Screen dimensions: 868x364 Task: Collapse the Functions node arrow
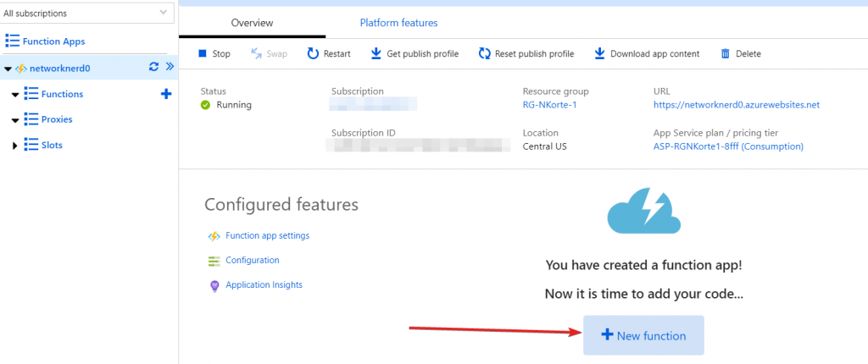point(15,95)
